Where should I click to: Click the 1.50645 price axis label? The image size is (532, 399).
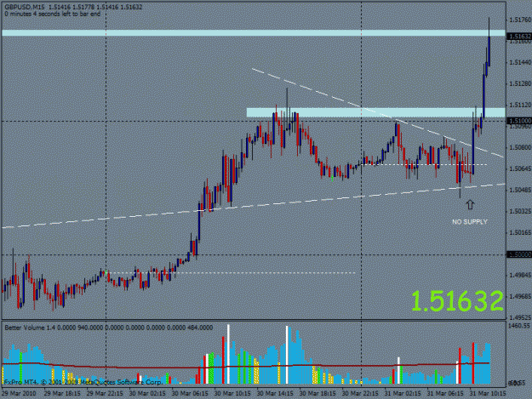click(520, 168)
